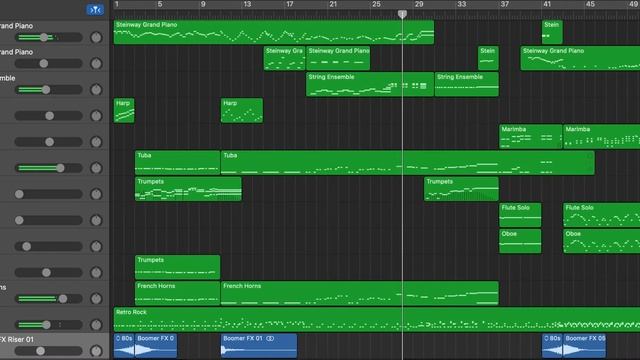Select the 80s audio region at bar 41

[552, 346]
